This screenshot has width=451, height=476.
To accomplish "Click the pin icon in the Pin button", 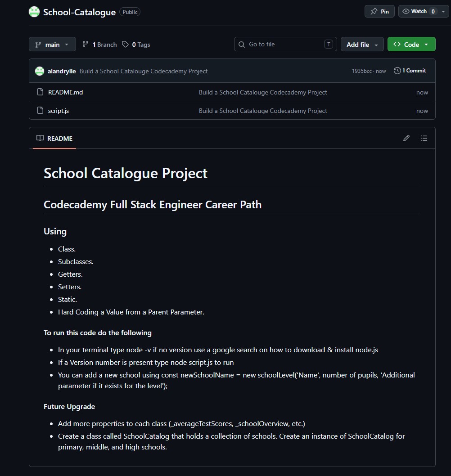I will [x=374, y=12].
